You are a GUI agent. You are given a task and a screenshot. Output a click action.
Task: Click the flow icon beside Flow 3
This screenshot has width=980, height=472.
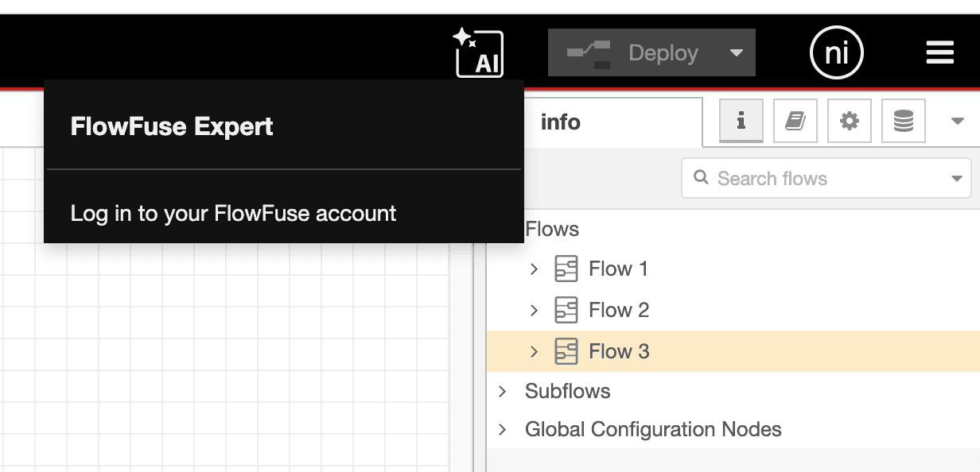click(567, 351)
